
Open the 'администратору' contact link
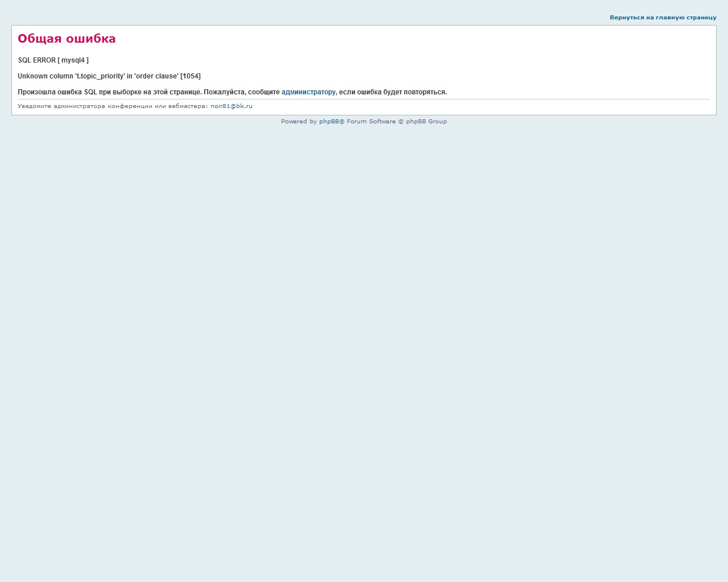click(x=308, y=92)
